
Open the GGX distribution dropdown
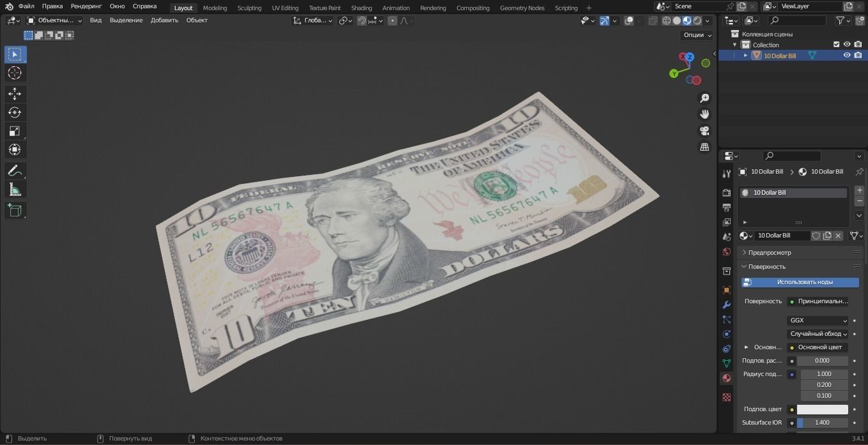click(x=818, y=321)
